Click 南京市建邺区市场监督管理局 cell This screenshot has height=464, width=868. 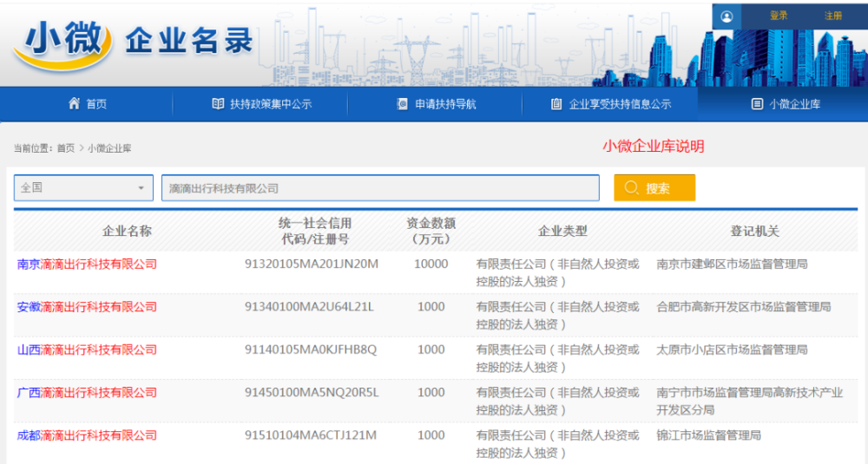click(x=732, y=265)
